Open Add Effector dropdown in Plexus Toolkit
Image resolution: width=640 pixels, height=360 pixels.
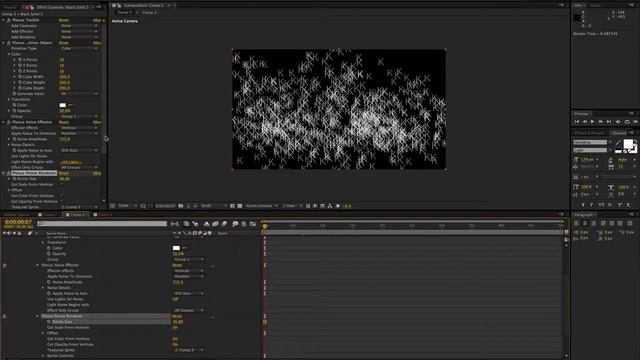click(x=79, y=31)
